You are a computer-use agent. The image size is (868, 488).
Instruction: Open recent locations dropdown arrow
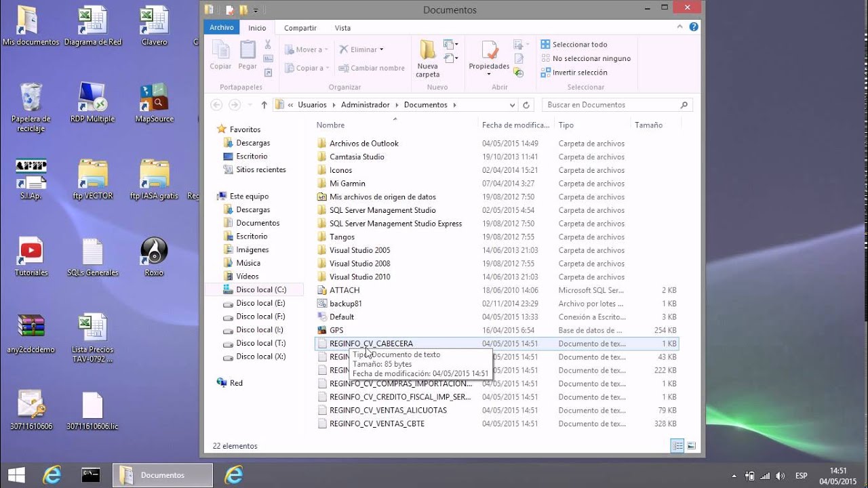click(250, 105)
